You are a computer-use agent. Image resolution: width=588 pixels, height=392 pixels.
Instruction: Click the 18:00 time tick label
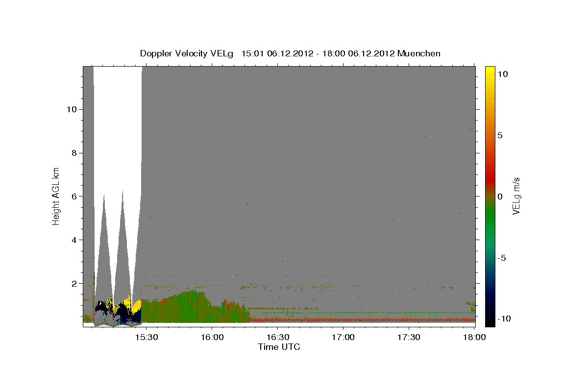point(474,337)
